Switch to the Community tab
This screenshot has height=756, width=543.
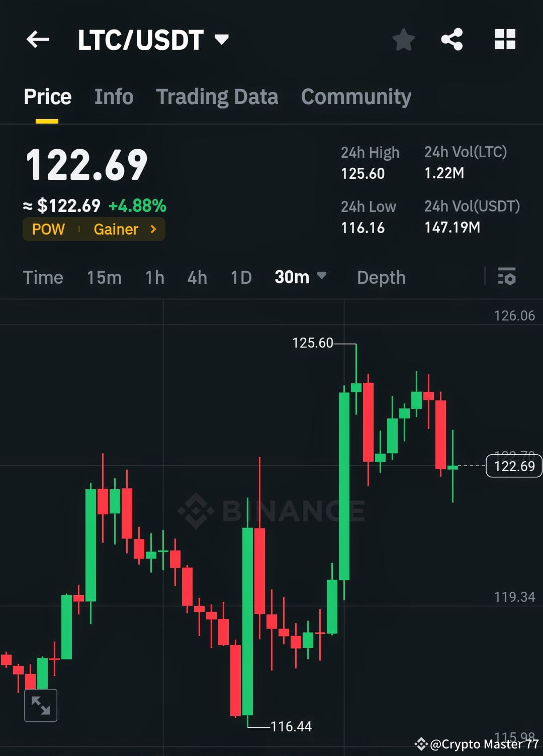(355, 96)
